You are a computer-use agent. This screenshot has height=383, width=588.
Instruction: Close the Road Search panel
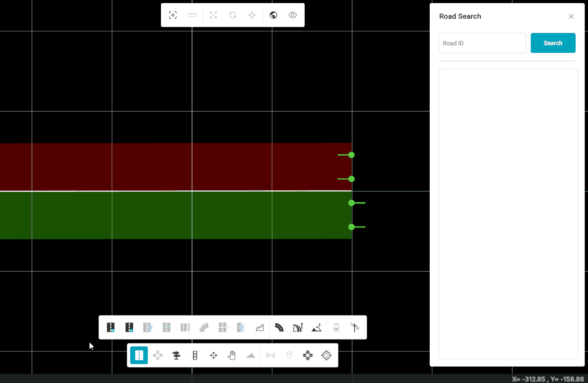[x=571, y=16]
